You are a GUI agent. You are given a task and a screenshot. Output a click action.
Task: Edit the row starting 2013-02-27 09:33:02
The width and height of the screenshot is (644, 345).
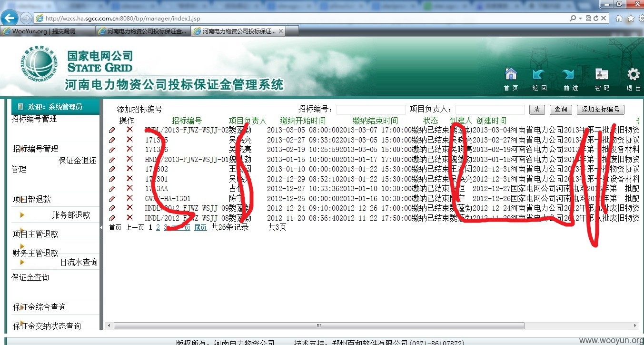(112, 140)
